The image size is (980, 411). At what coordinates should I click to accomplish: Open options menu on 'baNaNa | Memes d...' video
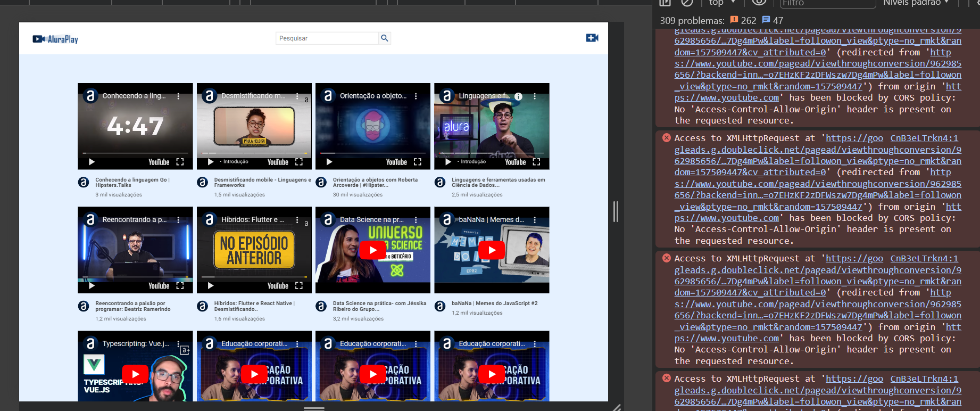[x=535, y=220]
